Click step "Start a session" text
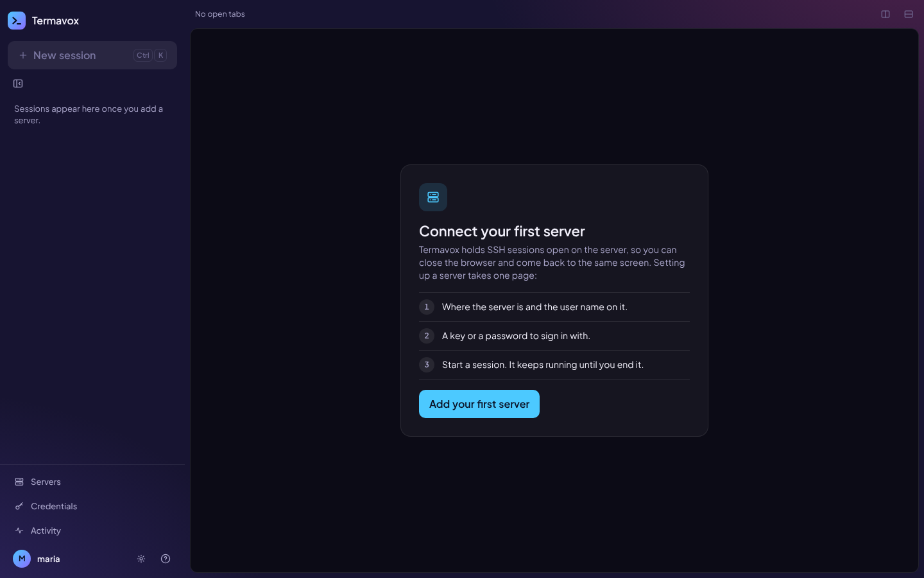 (x=543, y=365)
